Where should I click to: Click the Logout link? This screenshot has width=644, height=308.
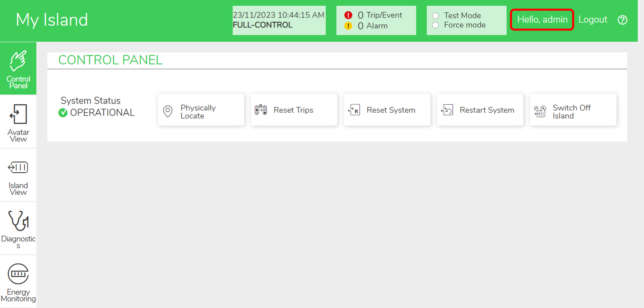(x=592, y=19)
